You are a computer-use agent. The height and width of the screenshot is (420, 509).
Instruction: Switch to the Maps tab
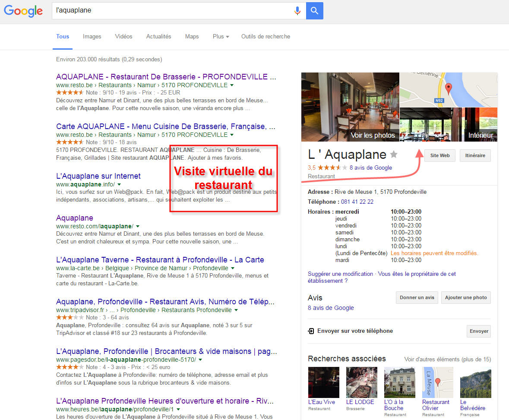[x=192, y=36]
